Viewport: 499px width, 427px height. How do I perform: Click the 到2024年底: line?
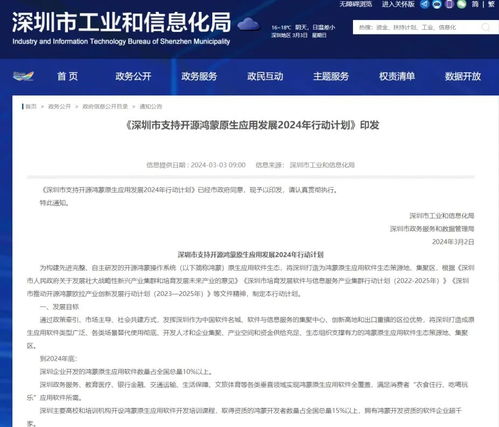point(58,359)
